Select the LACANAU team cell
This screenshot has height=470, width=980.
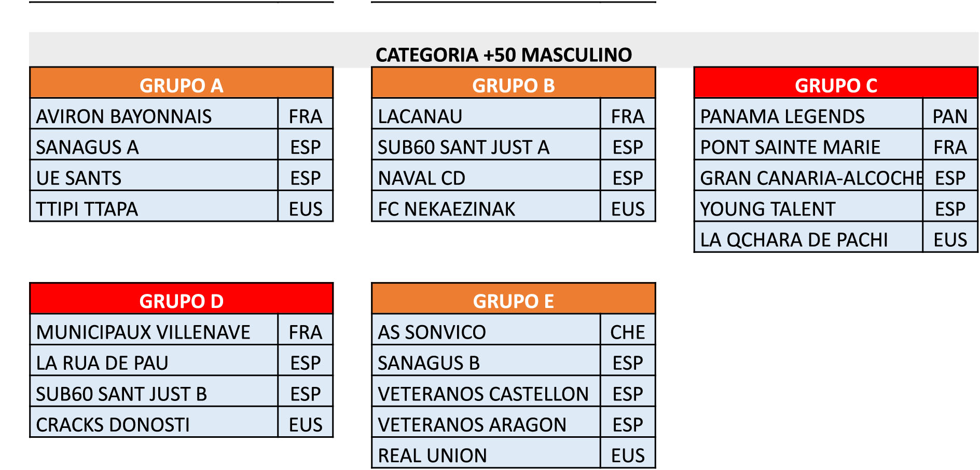(x=486, y=116)
